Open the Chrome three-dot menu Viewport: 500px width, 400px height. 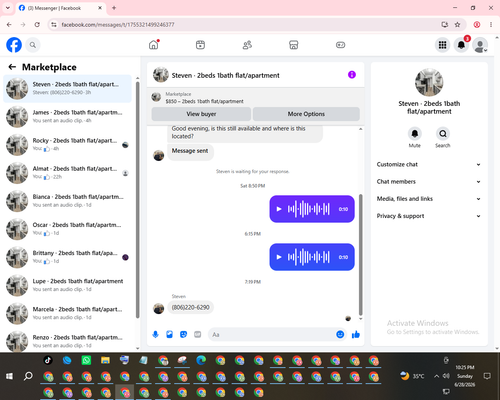point(491,25)
